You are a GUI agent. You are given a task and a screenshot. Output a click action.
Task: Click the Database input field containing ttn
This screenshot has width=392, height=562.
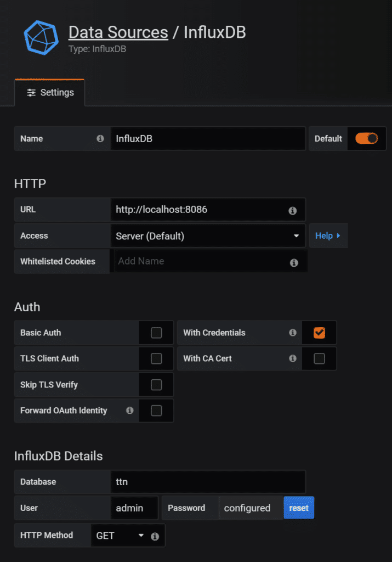tap(207, 482)
